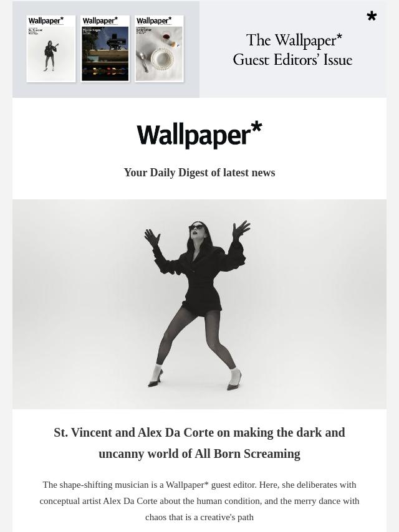Click the Wallpaper* masthead on the third cover
Screen dimensions: 399x532
pyautogui.click(x=154, y=21)
